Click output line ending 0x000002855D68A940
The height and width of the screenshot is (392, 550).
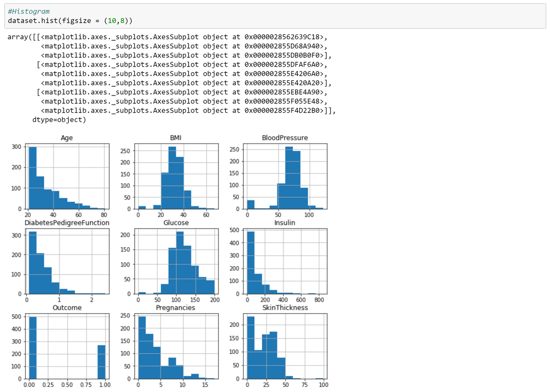[184, 46]
